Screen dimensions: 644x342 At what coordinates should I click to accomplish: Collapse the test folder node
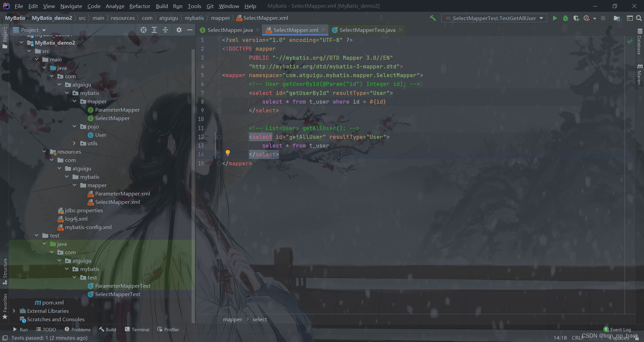[37, 235]
